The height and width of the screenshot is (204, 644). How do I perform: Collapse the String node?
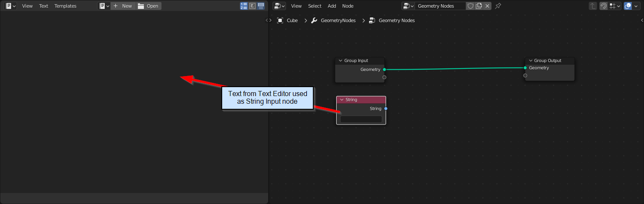point(341,100)
